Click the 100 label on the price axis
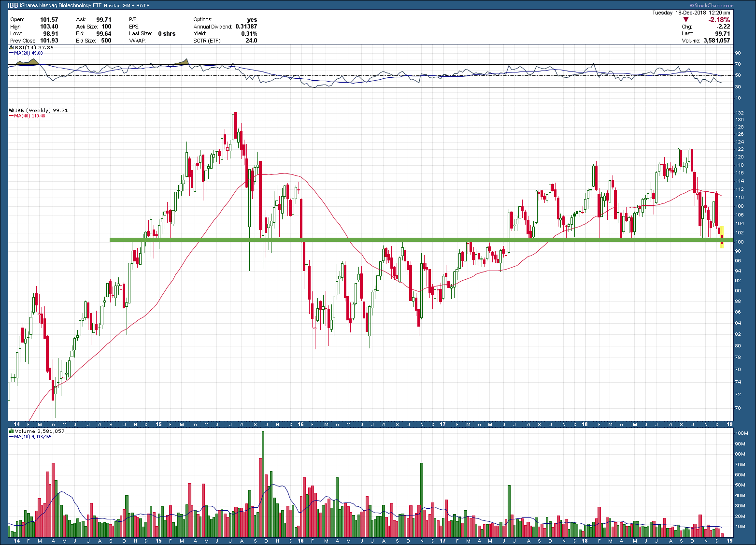Viewport: 756px width, 545px height. (739, 242)
